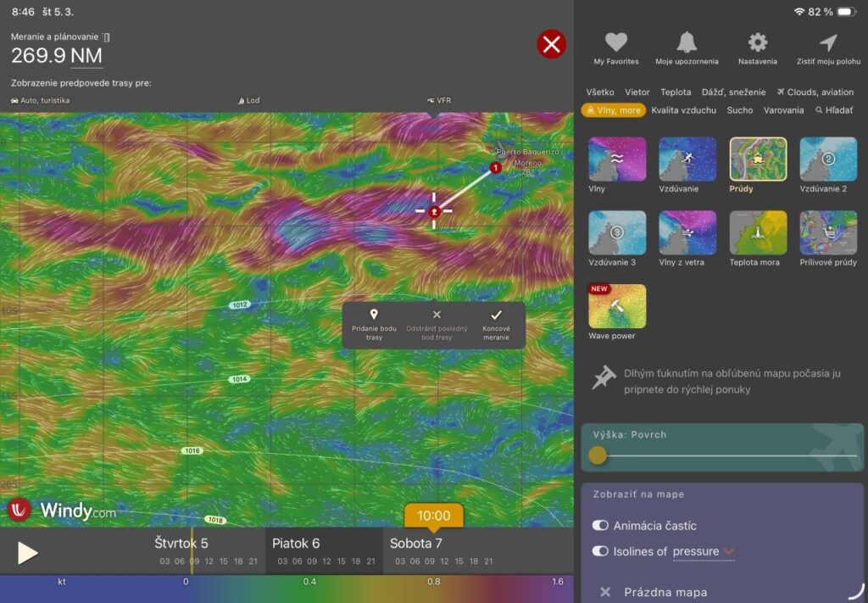Start forecast animation with play button

pyautogui.click(x=28, y=553)
